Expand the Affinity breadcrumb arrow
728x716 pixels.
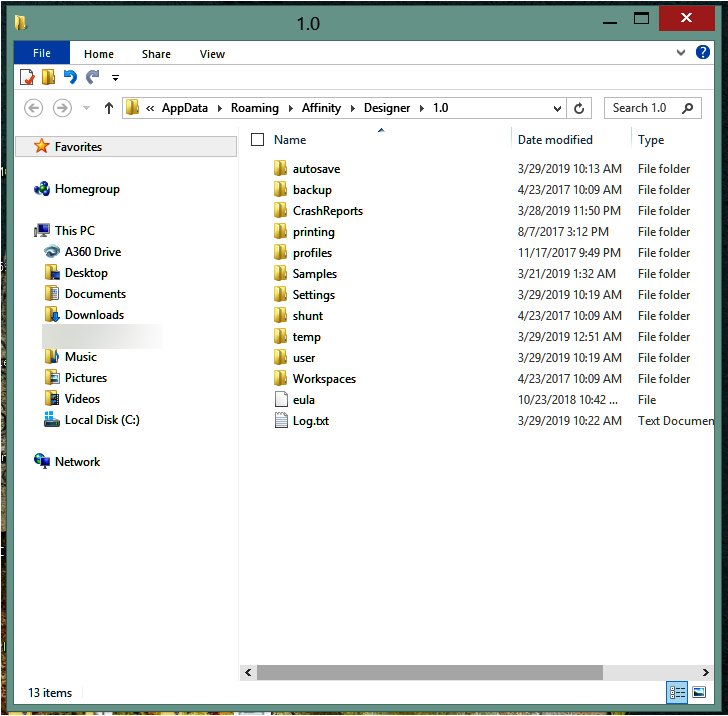[353, 109]
